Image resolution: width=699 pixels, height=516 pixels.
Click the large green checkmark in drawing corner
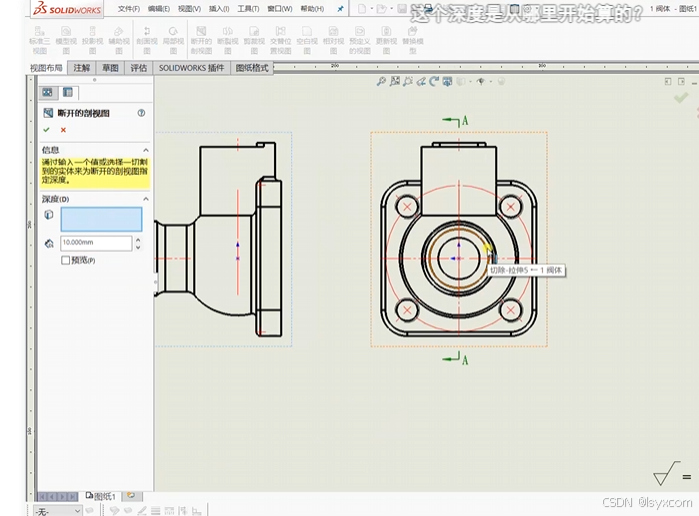681,98
